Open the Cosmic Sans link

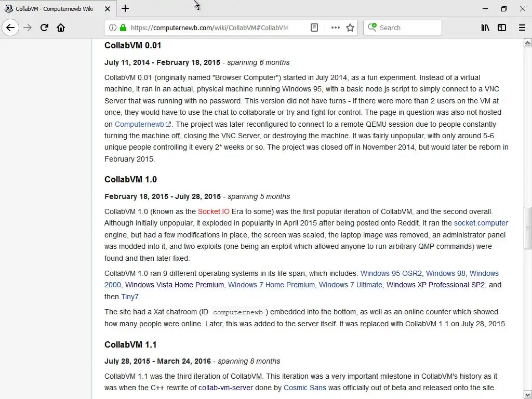[x=304, y=388]
